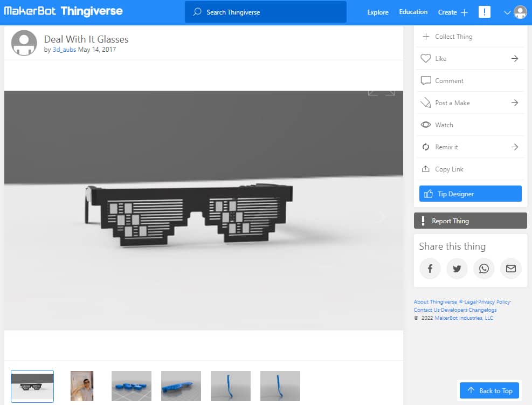Click the Search Thingiverse field
The image size is (532, 405).
coord(266,12)
